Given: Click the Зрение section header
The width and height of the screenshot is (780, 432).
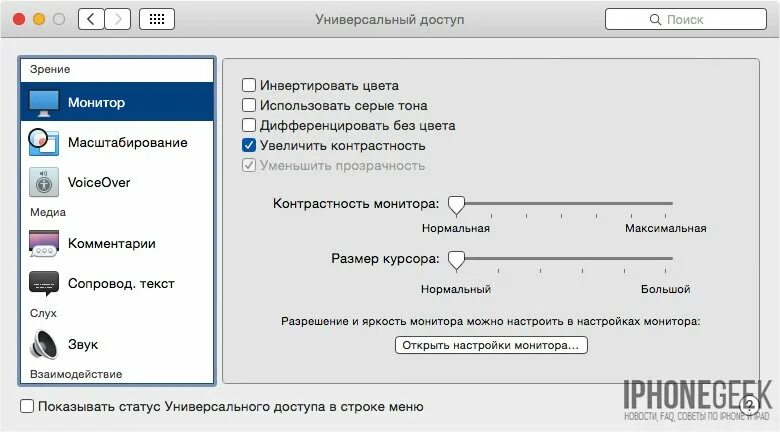Looking at the screenshot, I should pos(50,69).
